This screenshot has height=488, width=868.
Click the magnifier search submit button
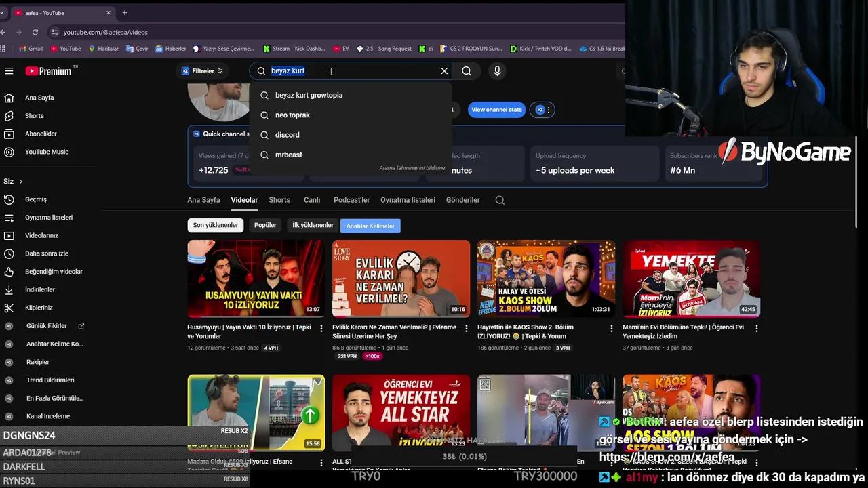pyautogui.click(x=467, y=71)
